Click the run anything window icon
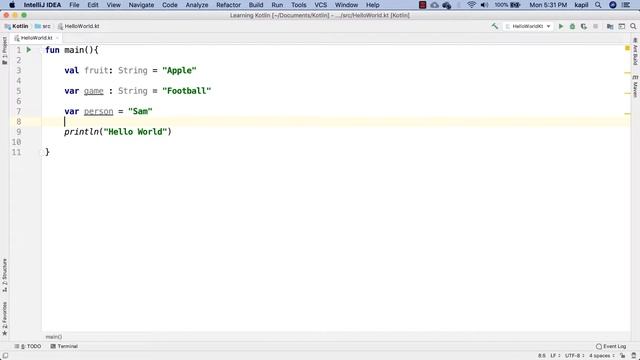 click(x=621, y=26)
